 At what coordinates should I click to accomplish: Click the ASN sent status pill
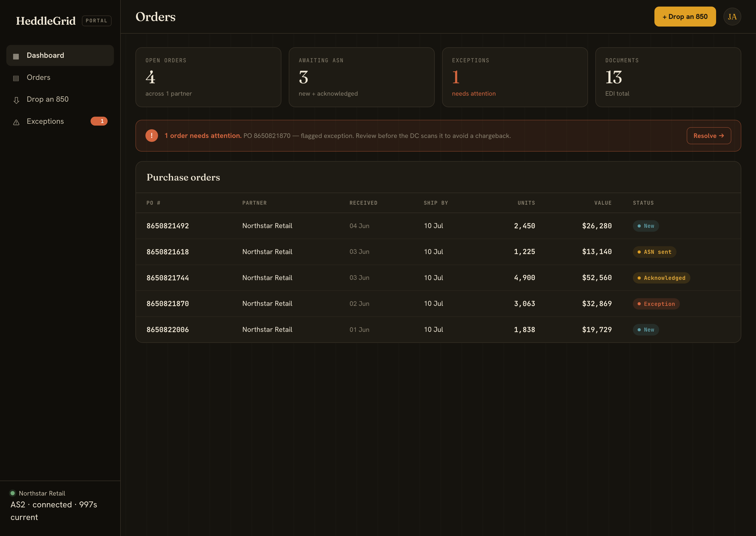click(x=654, y=252)
